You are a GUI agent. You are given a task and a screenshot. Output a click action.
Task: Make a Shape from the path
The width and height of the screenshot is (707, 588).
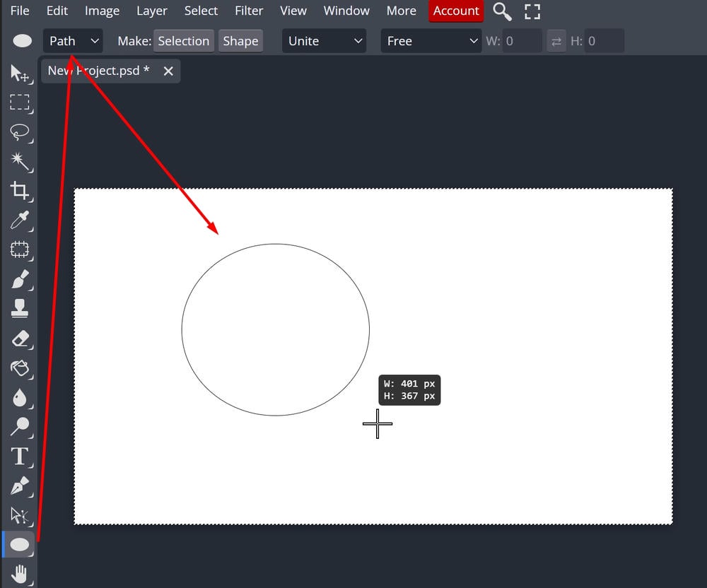[x=241, y=41]
